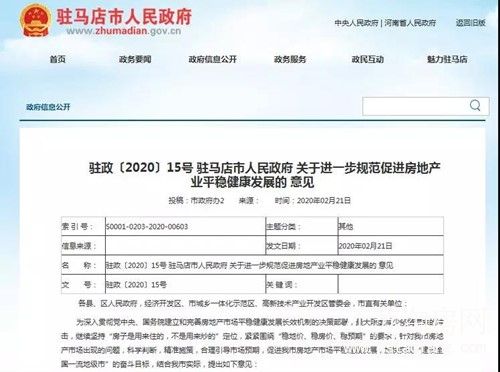
Task: Open the 政务服务 navigation item
Action: pos(290,59)
